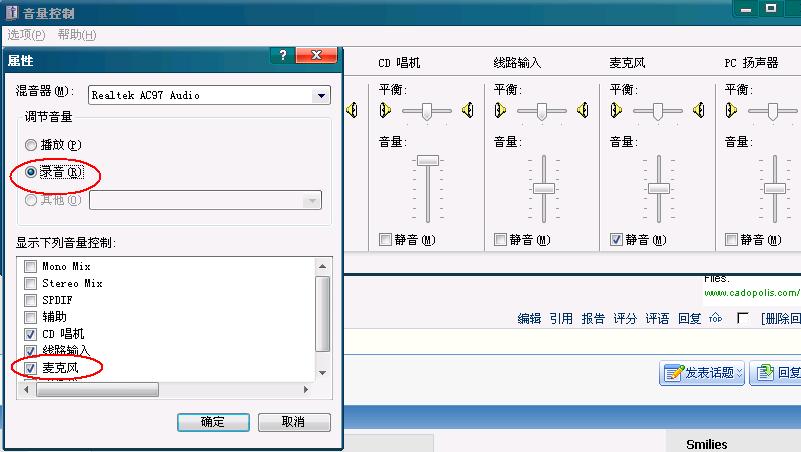Click 麦克风 left speaker balance icon
The height and width of the screenshot is (452, 801).
[x=616, y=110]
